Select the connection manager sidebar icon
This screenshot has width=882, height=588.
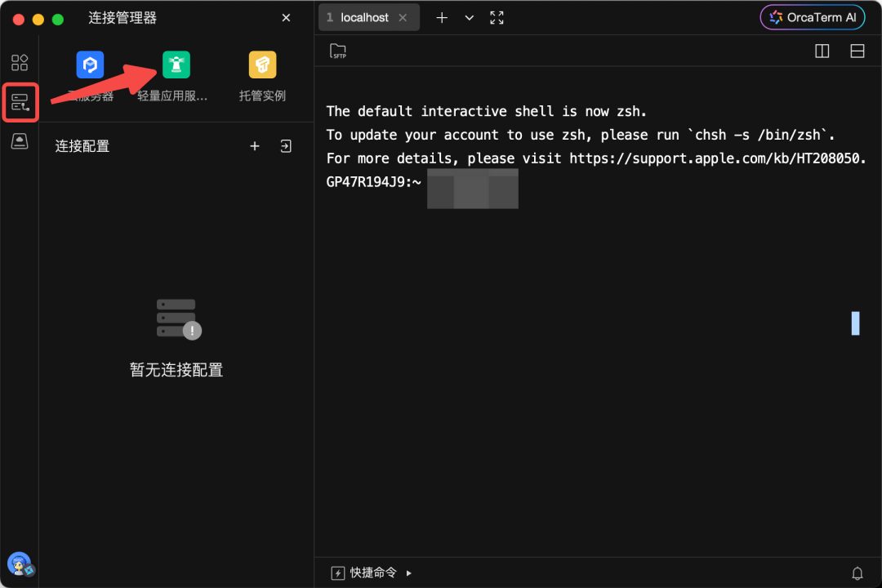click(x=20, y=102)
